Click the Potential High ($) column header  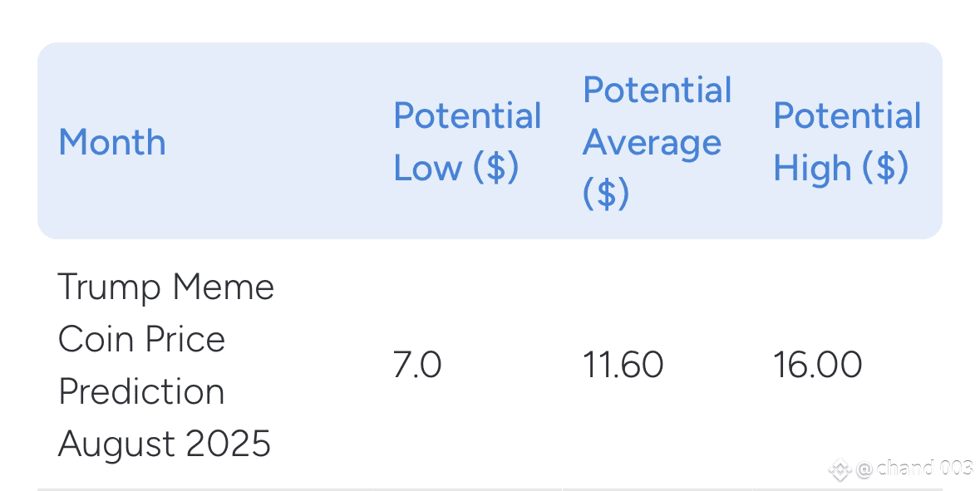tap(847, 142)
